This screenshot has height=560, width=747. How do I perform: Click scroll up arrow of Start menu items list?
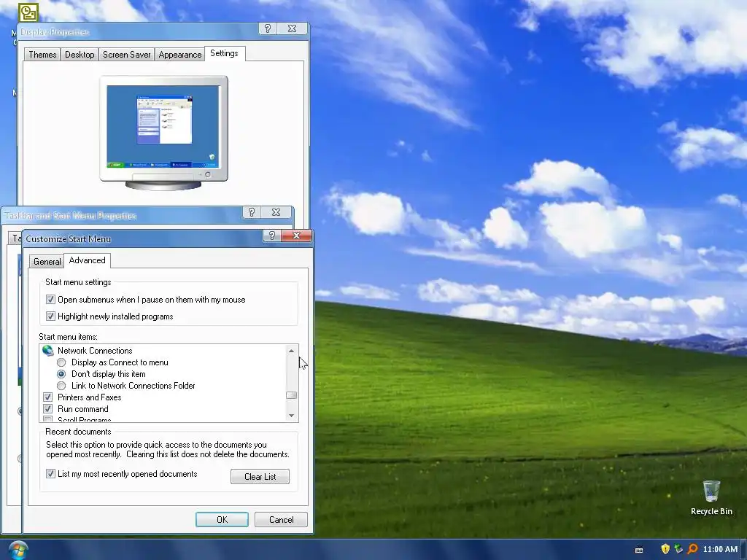[292, 351]
